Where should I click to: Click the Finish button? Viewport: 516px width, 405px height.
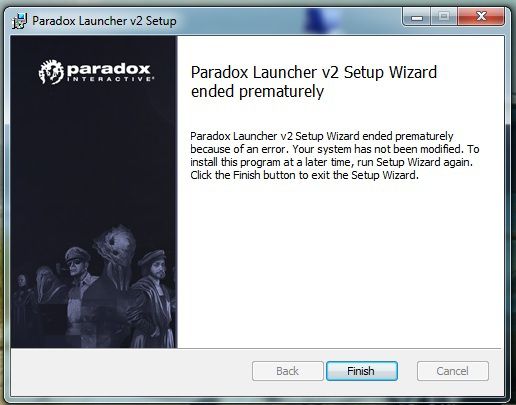(362, 371)
